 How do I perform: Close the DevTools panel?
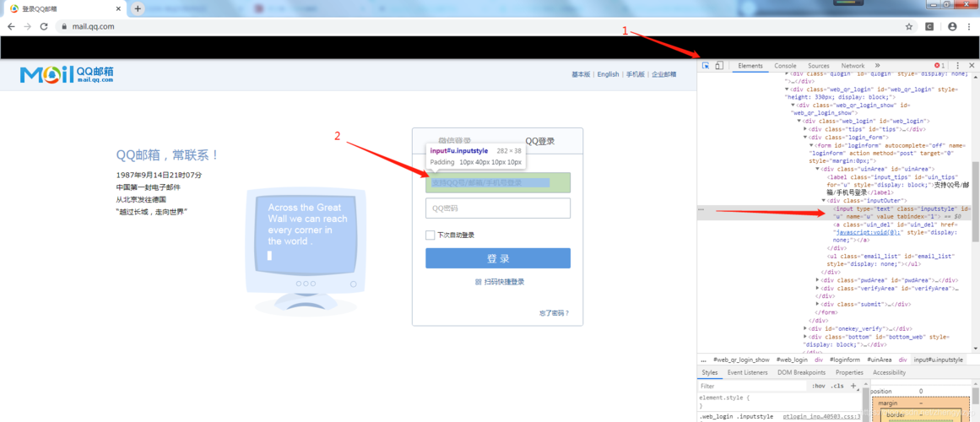coord(972,66)
